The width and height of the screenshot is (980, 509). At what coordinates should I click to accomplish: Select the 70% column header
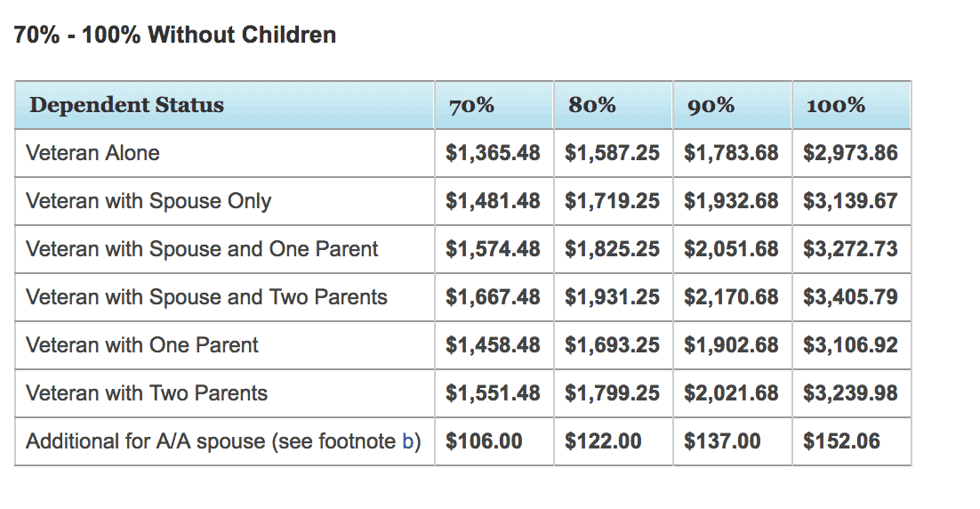[x=471, y=105]
